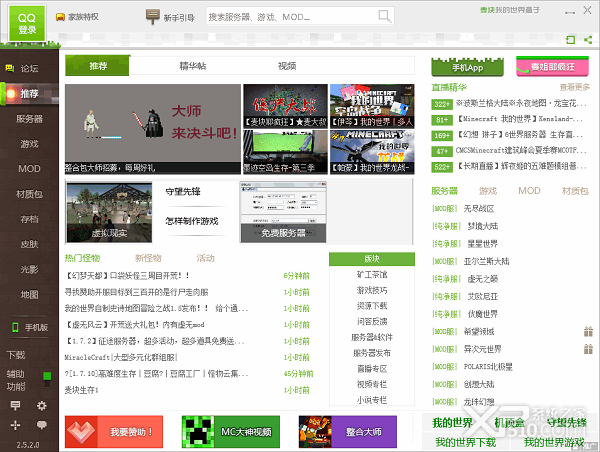Open the 整合大师 banner
This screenshot has height=452, width=600.
(348, 432)
